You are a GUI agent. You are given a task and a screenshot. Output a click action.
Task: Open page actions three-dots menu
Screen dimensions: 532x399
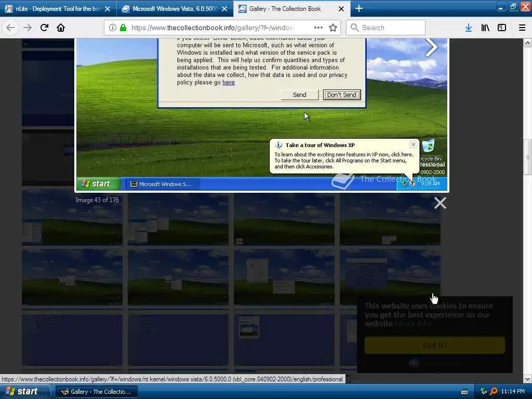pos(318,28)
